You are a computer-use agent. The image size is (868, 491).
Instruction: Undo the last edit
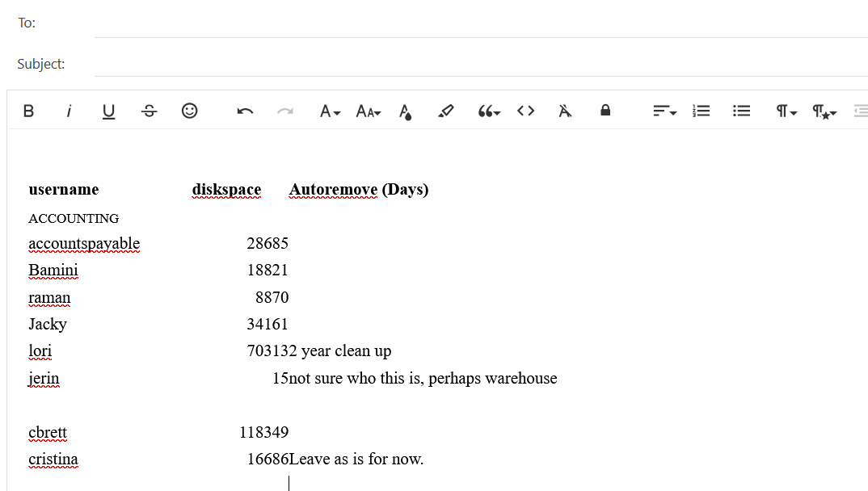click(x=245, y=111)
